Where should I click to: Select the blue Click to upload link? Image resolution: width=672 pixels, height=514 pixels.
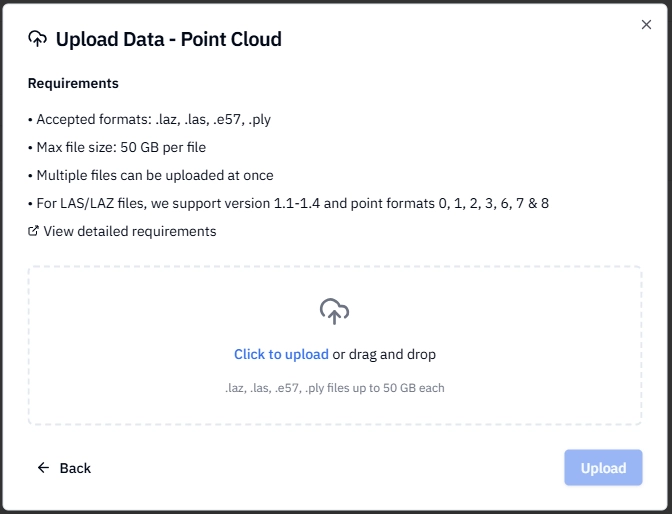[281, 355]
